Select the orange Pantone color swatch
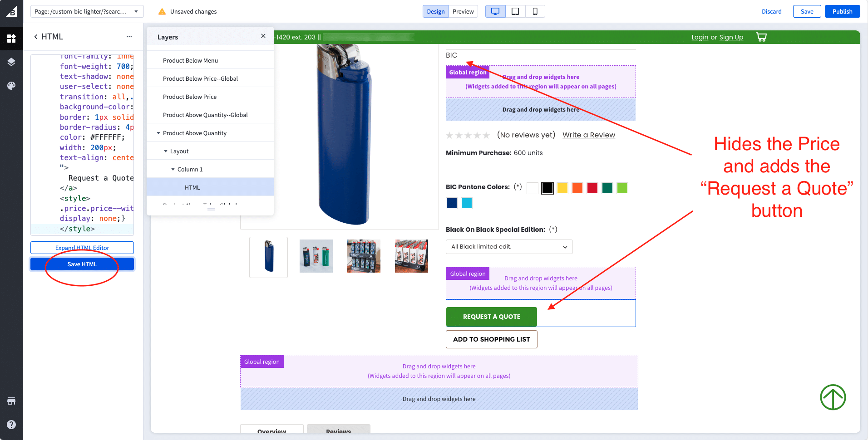This screenshot has width=868, height=440. [x=577, y=188]
